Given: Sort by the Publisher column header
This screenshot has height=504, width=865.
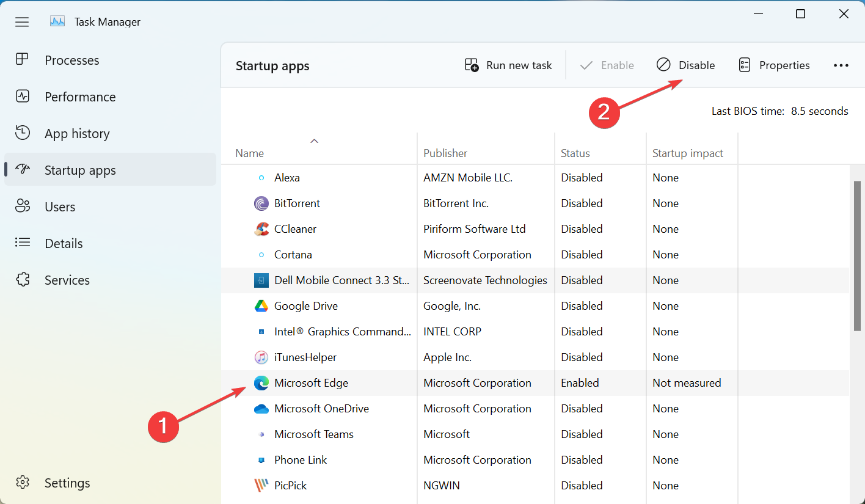Looking at the screenshot, I should pos(445,153).
